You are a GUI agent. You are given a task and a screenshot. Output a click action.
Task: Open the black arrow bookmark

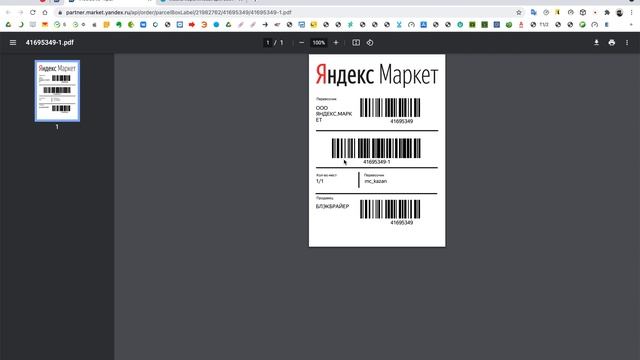[x=265, y=25]
